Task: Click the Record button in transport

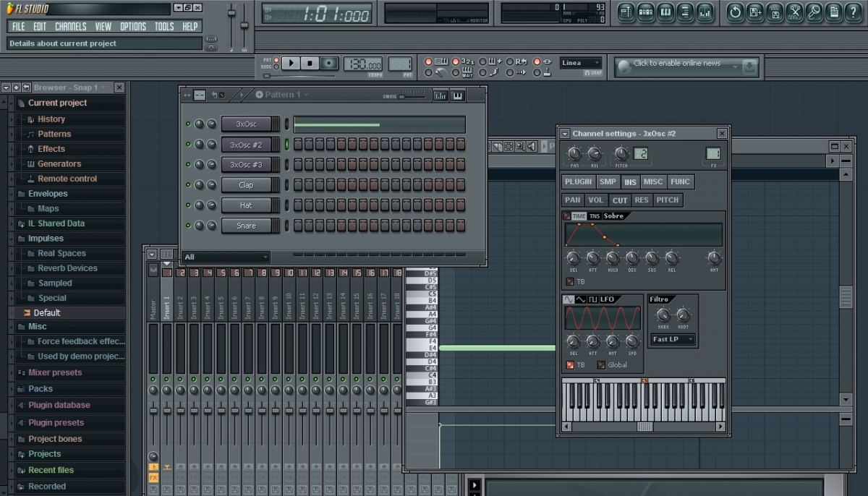Action: click(x=329, y=64)
